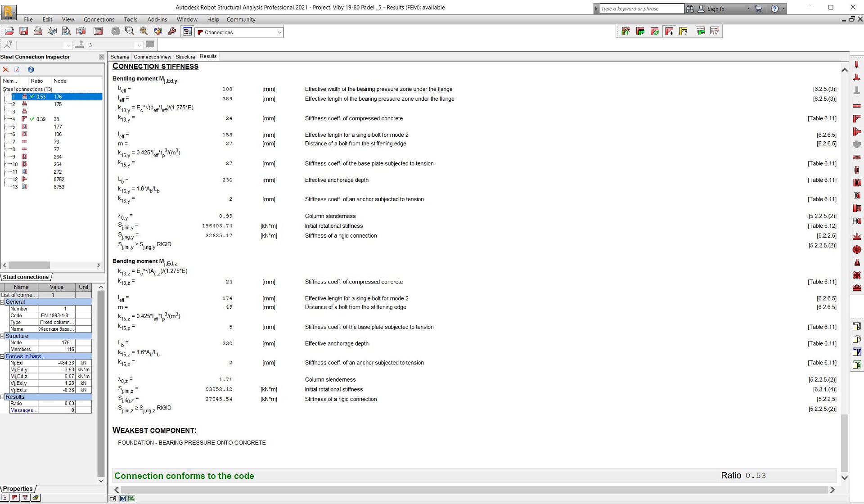The image size is (864, 504).
Task: Open preferences with the wrench icon
Action: (172, 31)
